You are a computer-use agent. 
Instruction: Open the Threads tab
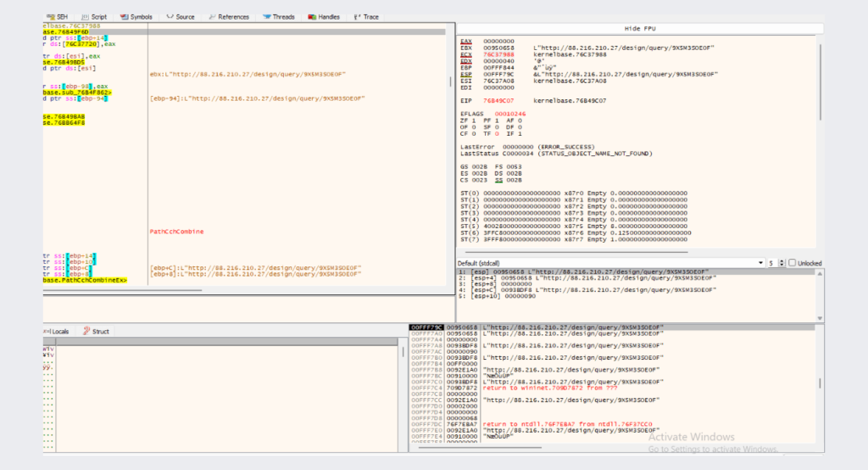point(279,17)
